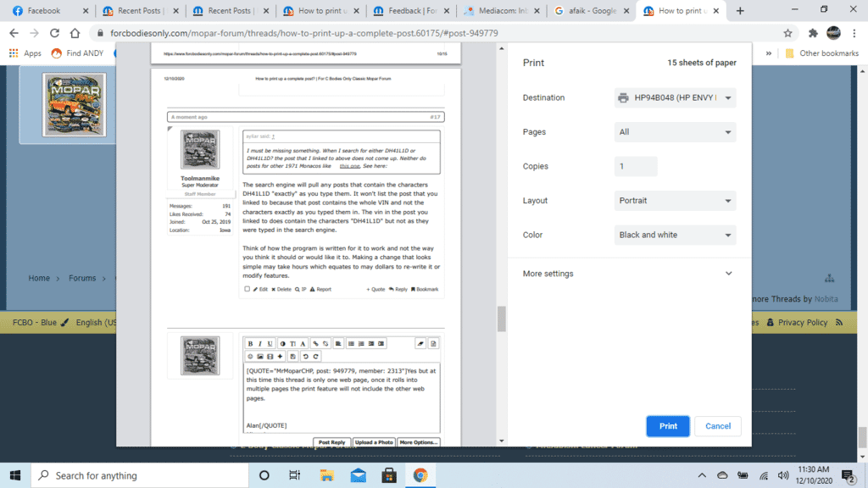Image resolution: width=868 pixels, height=488 pixels.
Task: Open a new browser tab
Action: 740,11
